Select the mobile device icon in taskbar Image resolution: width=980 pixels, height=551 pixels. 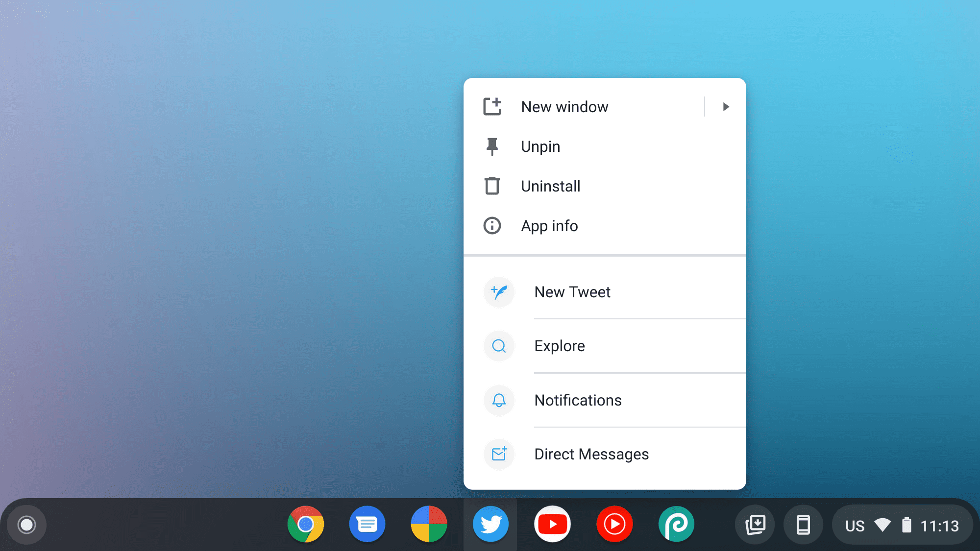pos(801,524)
